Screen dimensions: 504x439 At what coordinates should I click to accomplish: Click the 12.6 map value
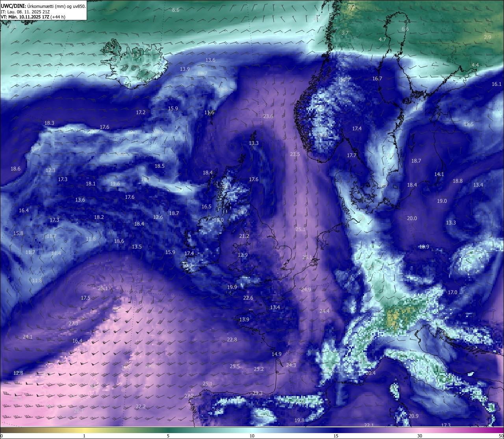158,217
